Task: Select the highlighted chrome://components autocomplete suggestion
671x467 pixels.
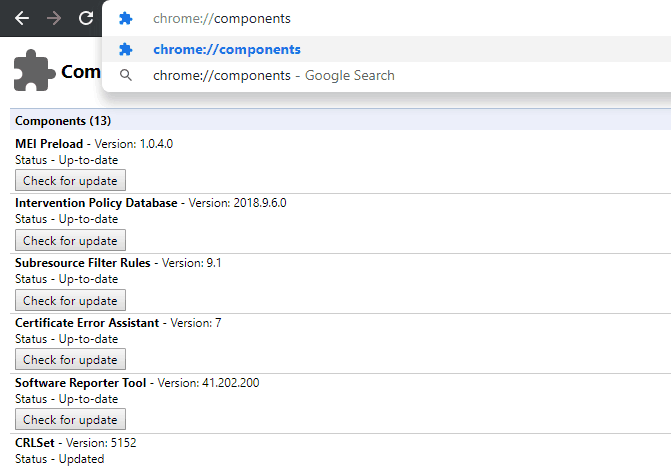Action: 386,49
